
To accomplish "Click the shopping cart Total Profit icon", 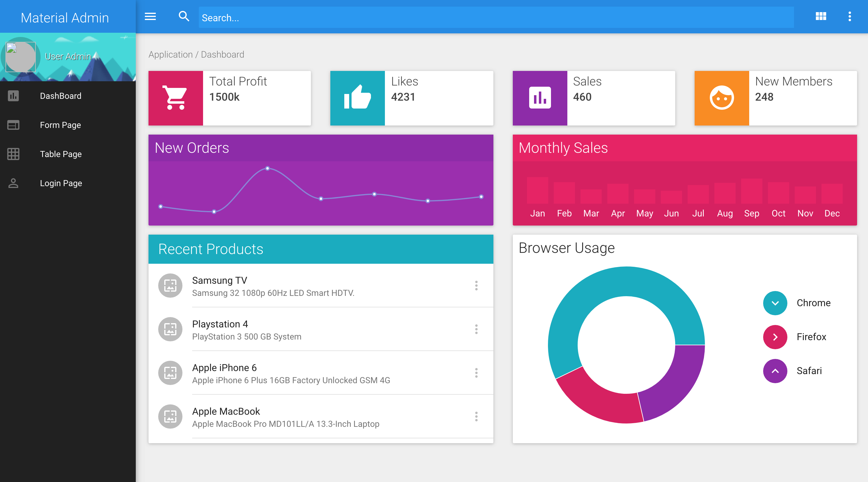I will 175,98.
